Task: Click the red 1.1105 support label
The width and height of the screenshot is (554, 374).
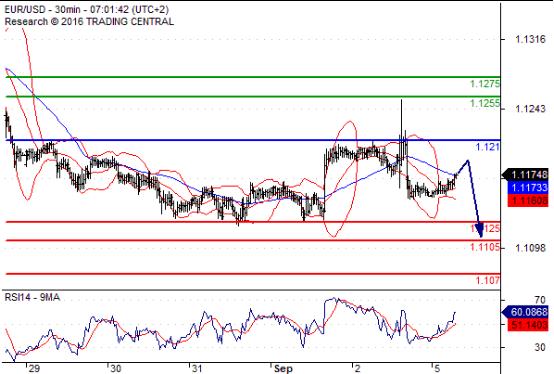Action: pos(485,247)
